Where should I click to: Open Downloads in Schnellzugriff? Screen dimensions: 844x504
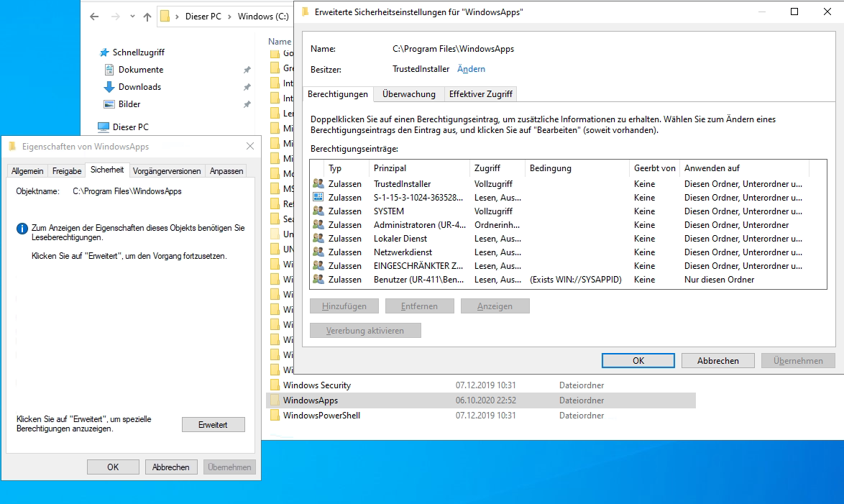coord(139,87)
